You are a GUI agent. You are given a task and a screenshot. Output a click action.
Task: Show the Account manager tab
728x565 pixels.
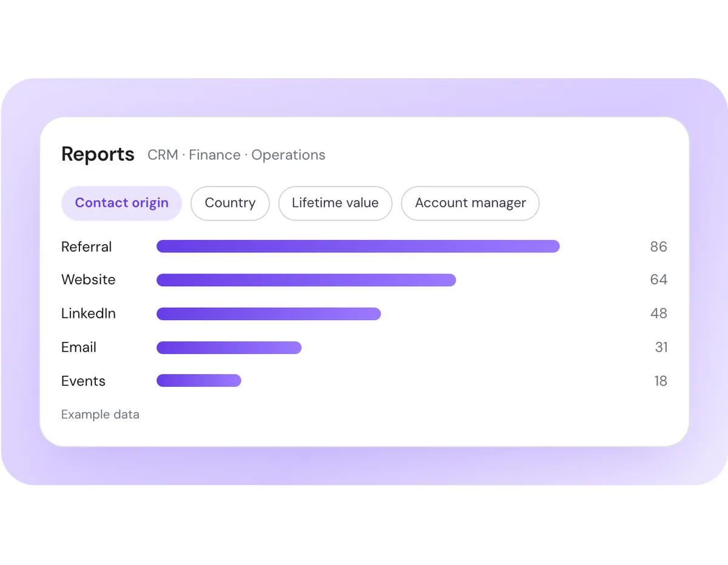[x=470, y=203]
